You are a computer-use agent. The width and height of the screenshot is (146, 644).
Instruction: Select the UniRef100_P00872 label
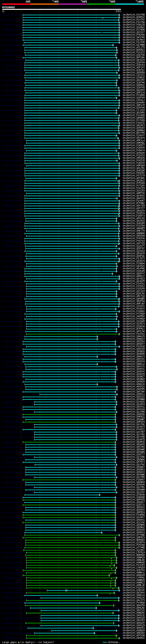point(134,309)
